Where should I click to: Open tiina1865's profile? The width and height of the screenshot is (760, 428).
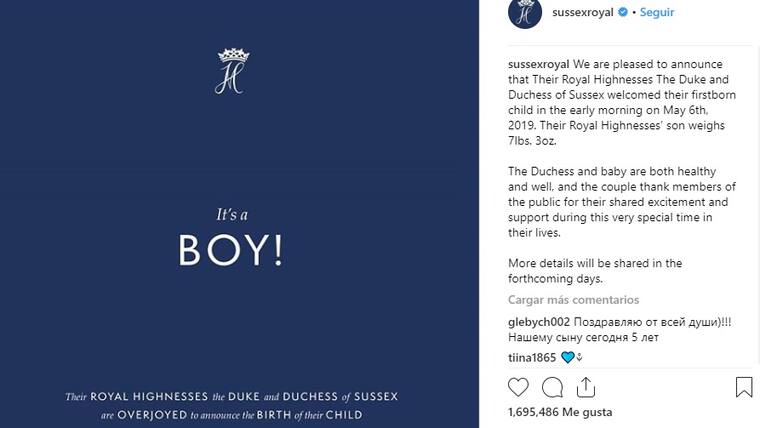tap(531, 357)
